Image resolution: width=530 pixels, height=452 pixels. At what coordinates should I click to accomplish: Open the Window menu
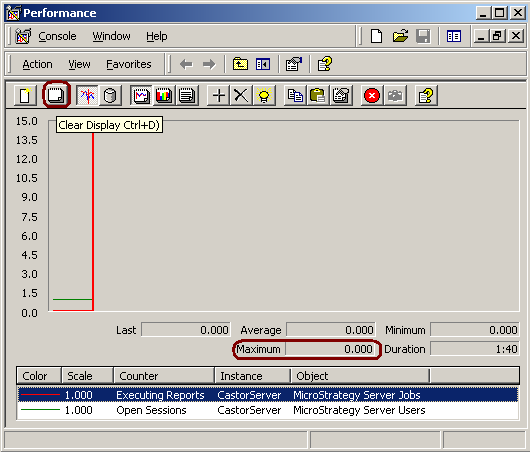pyautogui.click(x=111, y=36)
